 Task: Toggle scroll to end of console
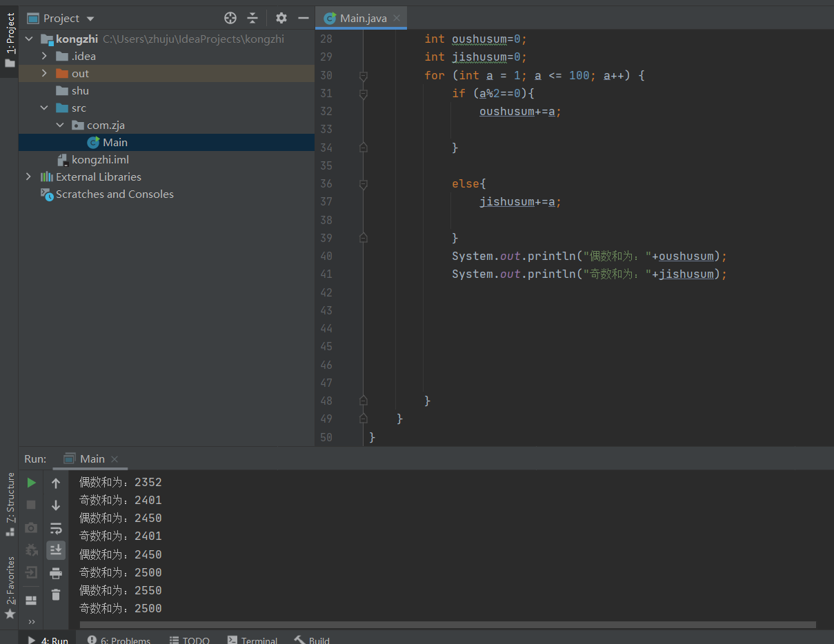[x=56, y=550]
